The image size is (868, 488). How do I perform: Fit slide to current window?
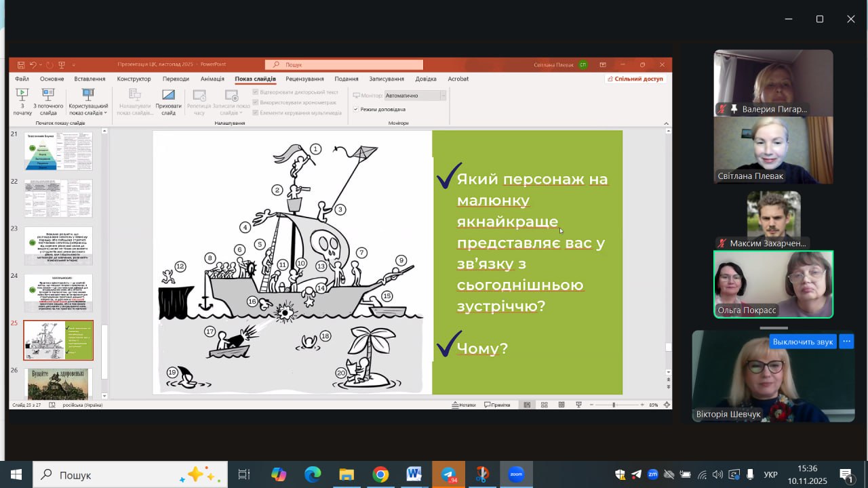667,405
